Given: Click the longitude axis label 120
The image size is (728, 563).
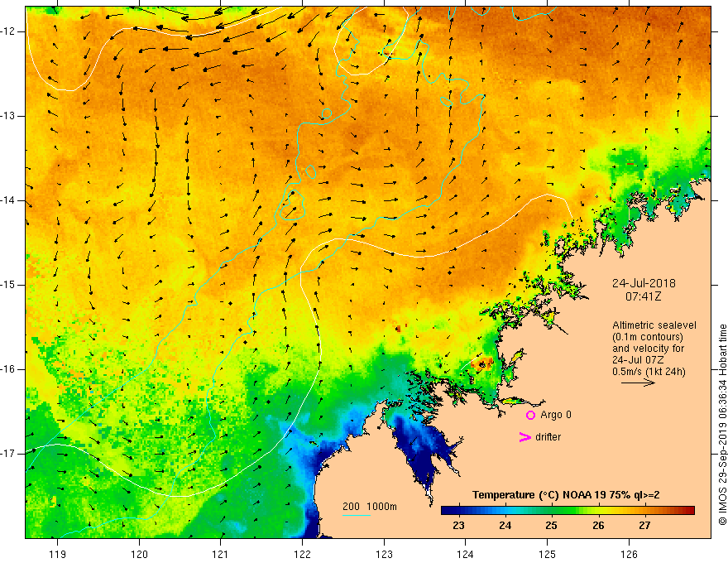Looking at the screenshot, I should (139, 554).
